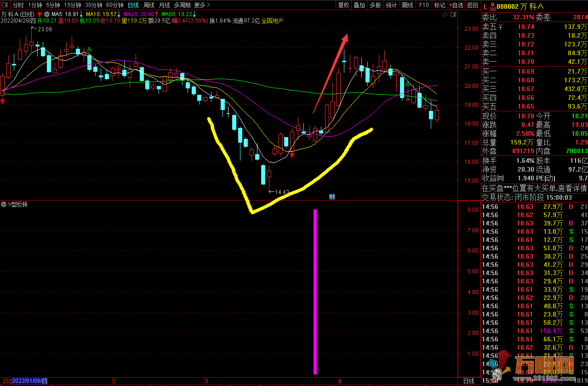Select the 30分钟 period
The width and height of the screenshot is (588, 386).
coord(94,5)
